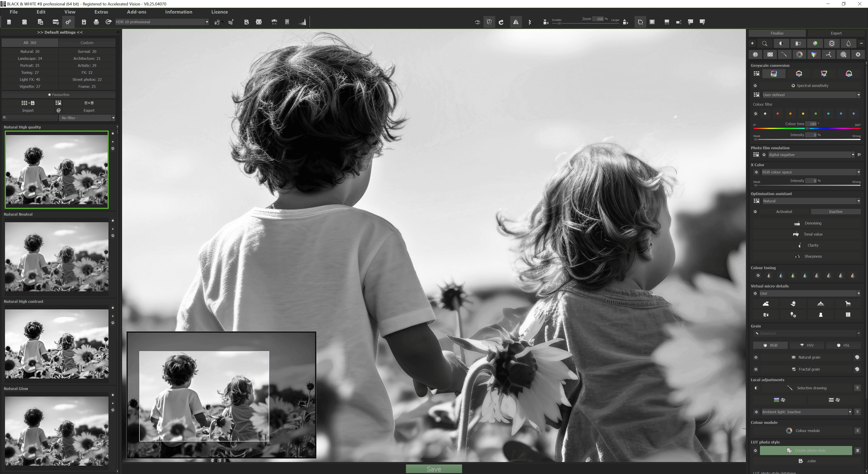Click the Create photo style button

pos(810,451)
